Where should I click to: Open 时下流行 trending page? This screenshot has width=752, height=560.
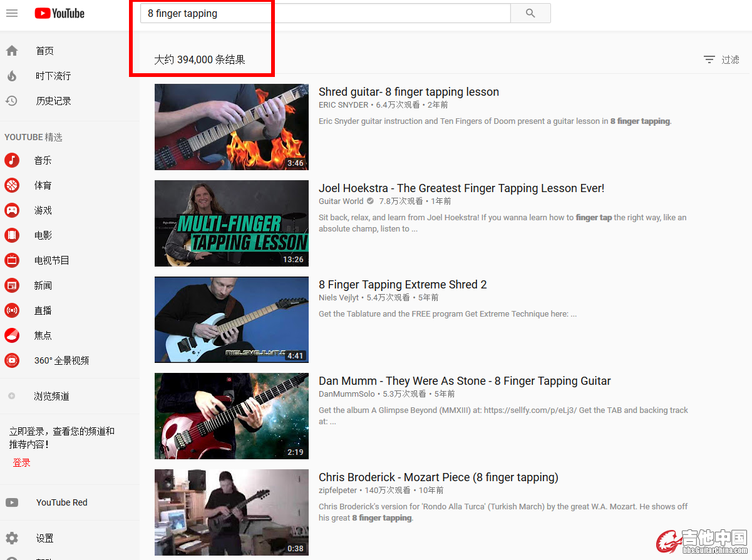[53, 76]
